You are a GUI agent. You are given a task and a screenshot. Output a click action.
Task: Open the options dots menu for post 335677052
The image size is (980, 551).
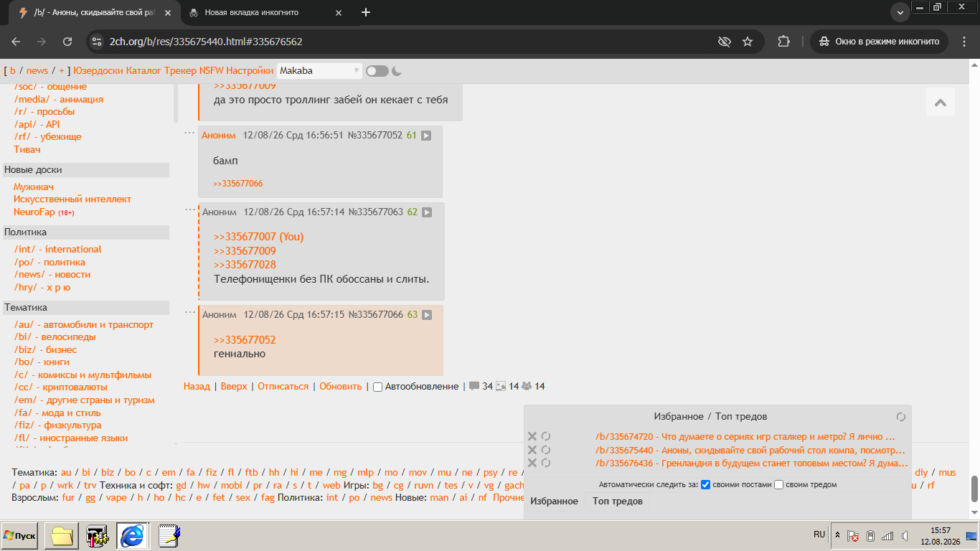(x=189, y=133)
